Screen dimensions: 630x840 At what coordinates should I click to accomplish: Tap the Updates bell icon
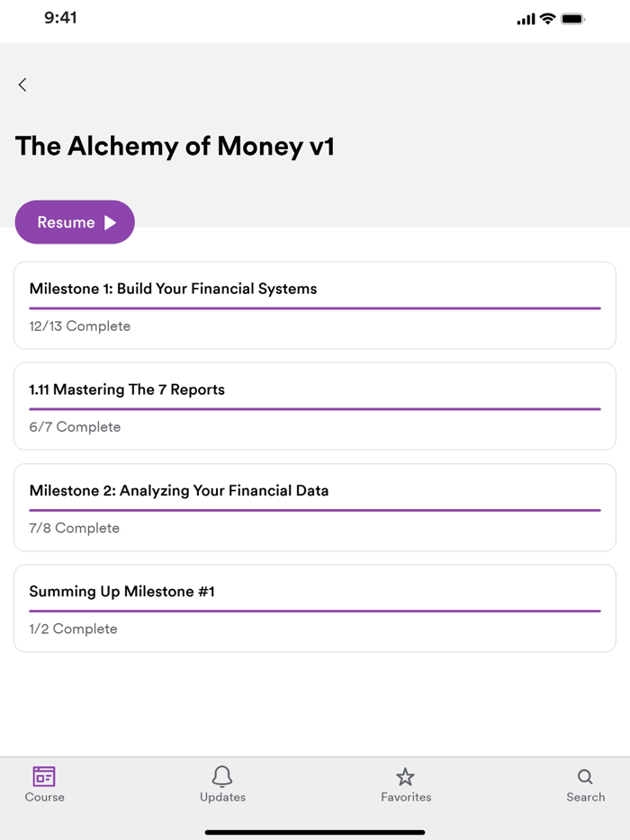point(222,777)
